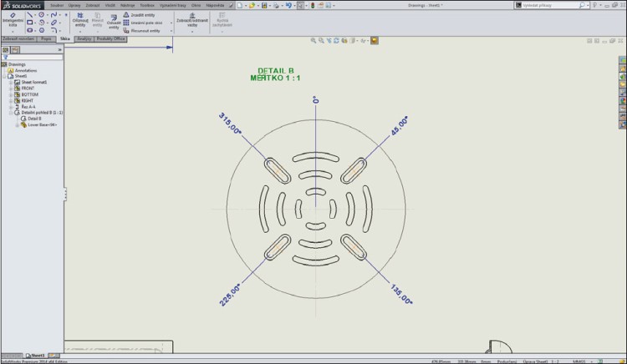Click the DETAIL B view label
627x364 pixels.
click(x=276, y=70)
